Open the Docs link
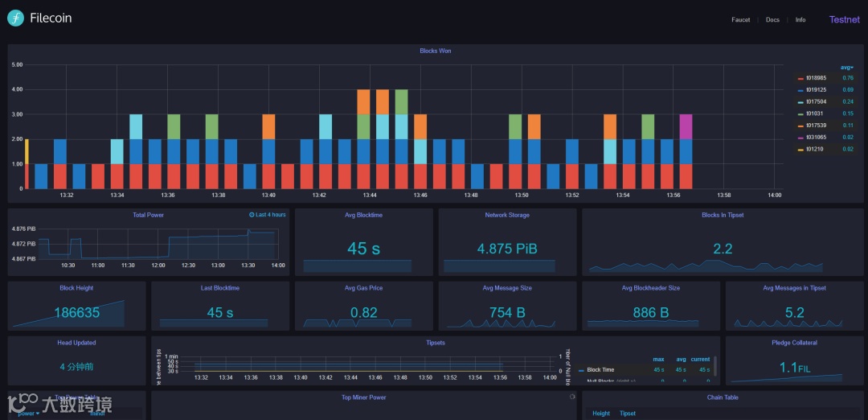Viewport: 868px width, 420px height. [772, 20]
